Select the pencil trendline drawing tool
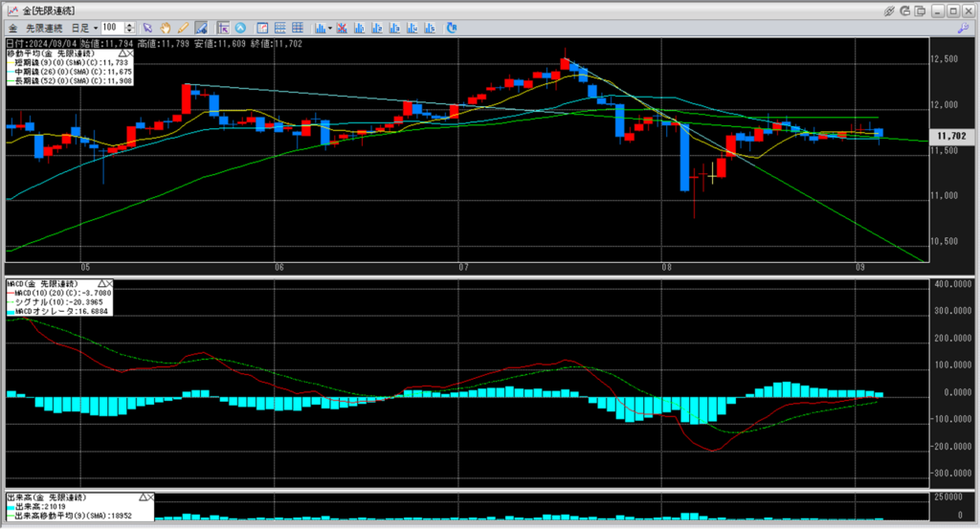Viewport: 980px width, 529px height. tap(183, 28)
